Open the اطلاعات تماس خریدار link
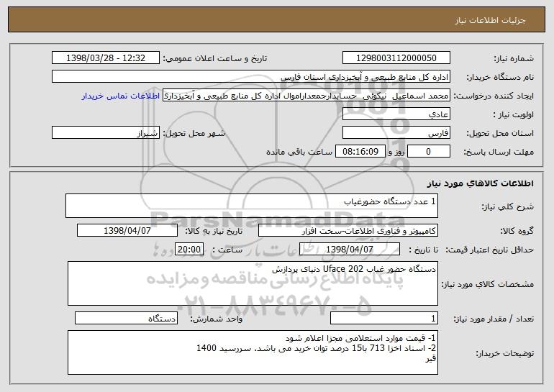The image size is (554, 392). (x=120, y=96)
